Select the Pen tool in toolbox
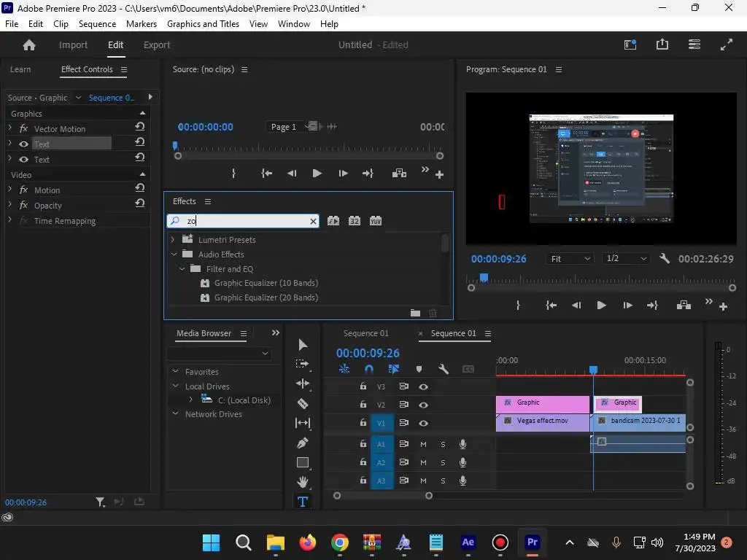747x560 pixels. [303, 443]
